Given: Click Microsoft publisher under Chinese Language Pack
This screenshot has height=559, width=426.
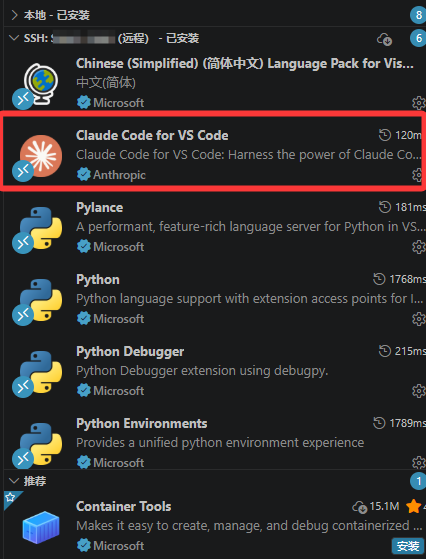Looking at the screenshot, I should point(119,103).
